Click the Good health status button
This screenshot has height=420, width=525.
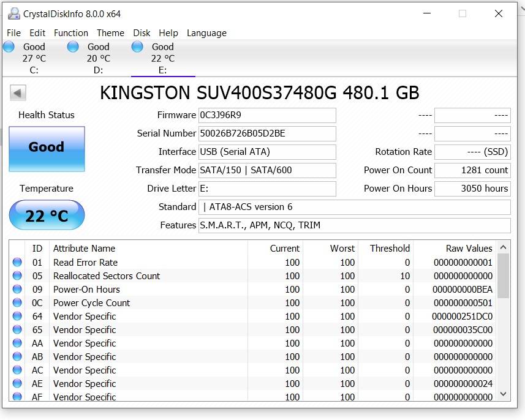pos(47,148)
